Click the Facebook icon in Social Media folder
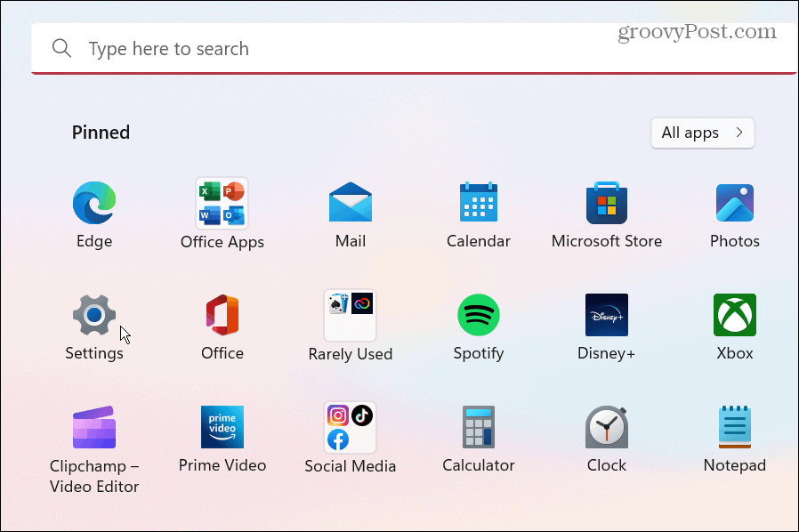The width and height of the screenshot is (799, 532). point(338,439)
